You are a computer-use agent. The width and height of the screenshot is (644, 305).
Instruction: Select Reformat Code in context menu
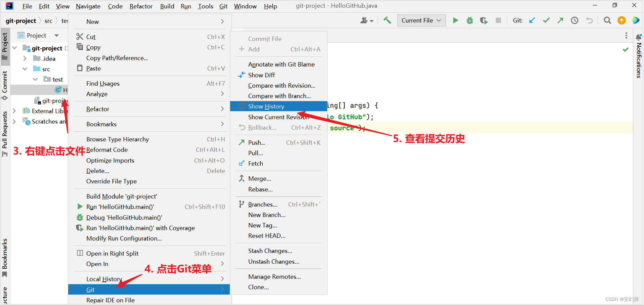(150, 149)
